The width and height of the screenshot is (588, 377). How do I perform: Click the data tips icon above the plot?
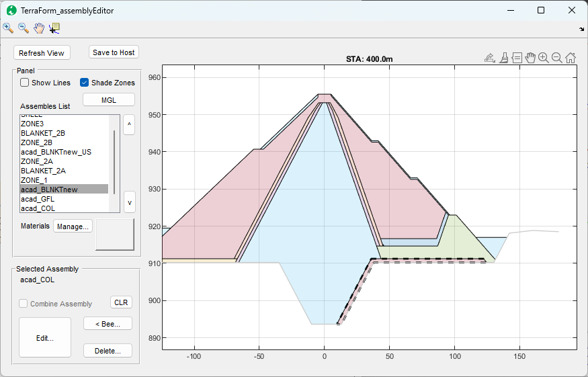tap(517, 58)
